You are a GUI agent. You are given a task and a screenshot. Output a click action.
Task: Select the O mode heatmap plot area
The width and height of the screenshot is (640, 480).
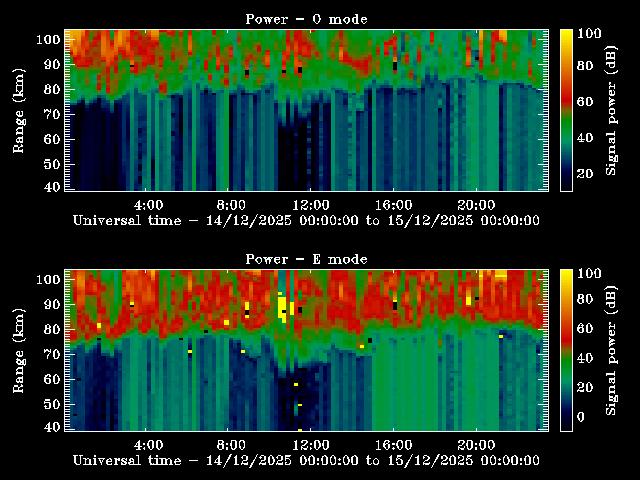click(306, 110)
